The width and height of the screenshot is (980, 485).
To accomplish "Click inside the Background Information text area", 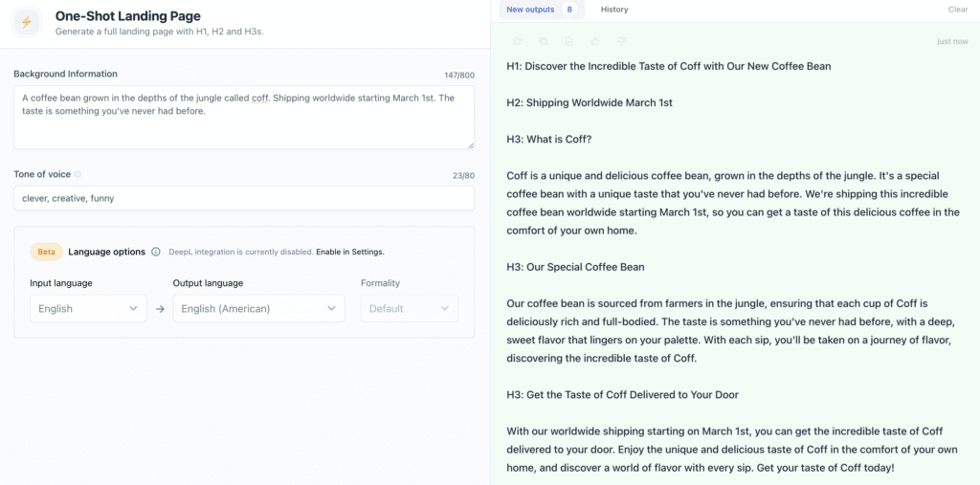I will coord(244,118).
